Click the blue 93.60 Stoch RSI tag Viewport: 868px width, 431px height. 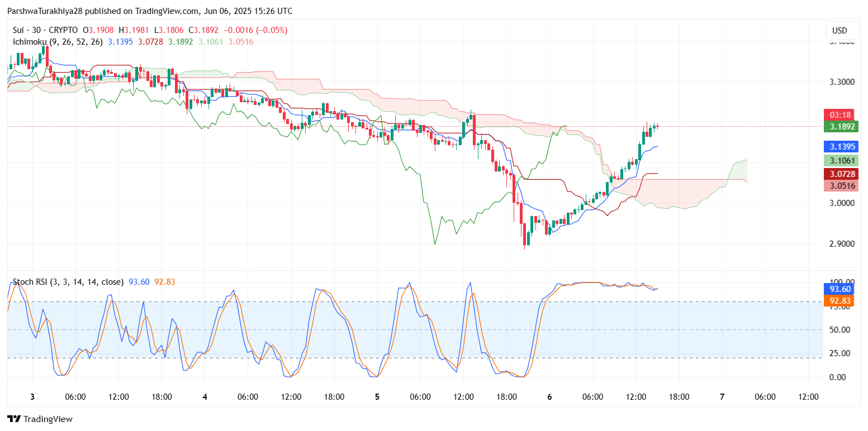tap(841, 289)
